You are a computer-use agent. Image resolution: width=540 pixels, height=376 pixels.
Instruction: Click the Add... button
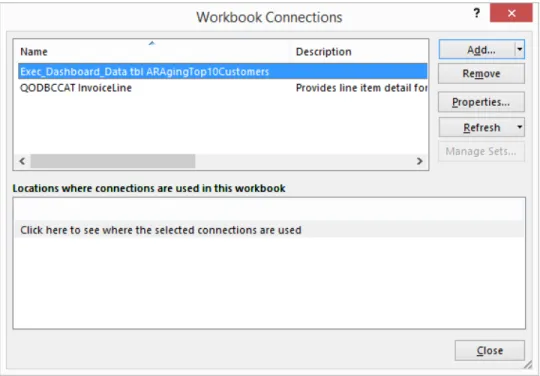[477, 50]
